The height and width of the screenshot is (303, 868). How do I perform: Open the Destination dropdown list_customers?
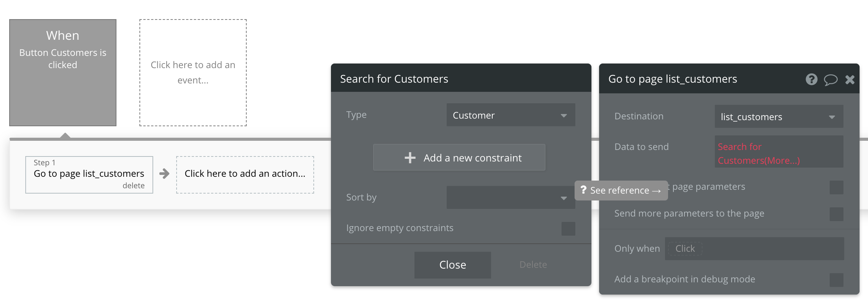point(778,117)
